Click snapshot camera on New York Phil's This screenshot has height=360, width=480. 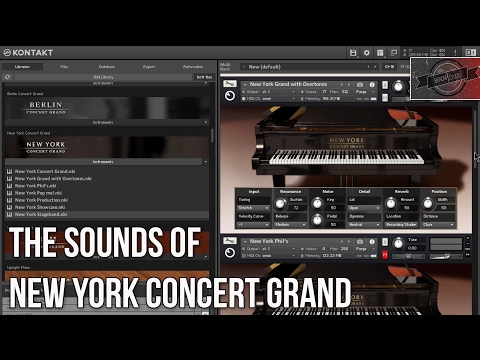(360, 241)
